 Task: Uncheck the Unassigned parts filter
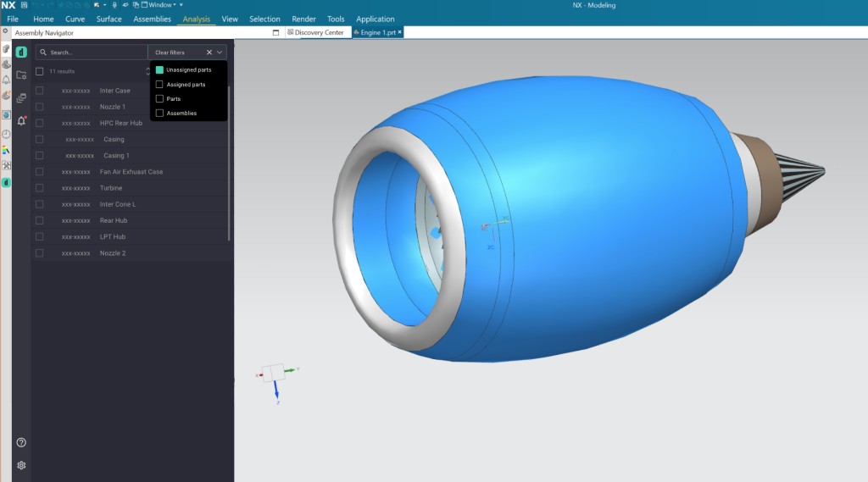coord(159,69)
